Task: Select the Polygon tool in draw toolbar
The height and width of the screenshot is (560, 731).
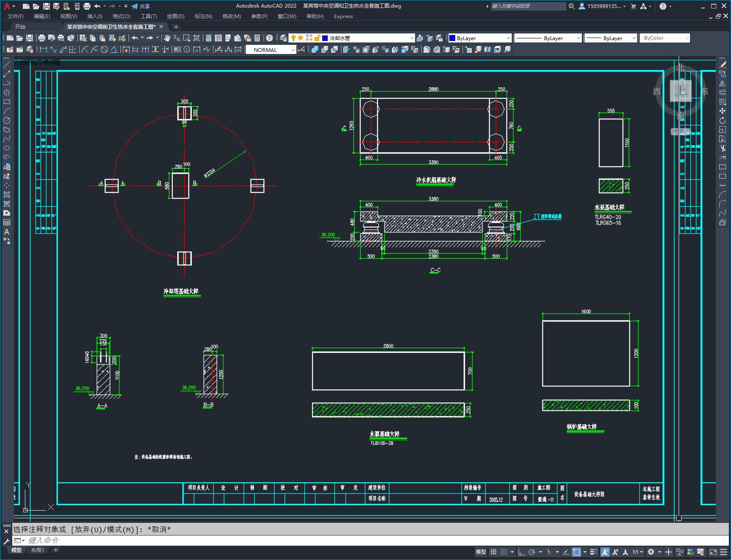Action: tap(7, 92)
